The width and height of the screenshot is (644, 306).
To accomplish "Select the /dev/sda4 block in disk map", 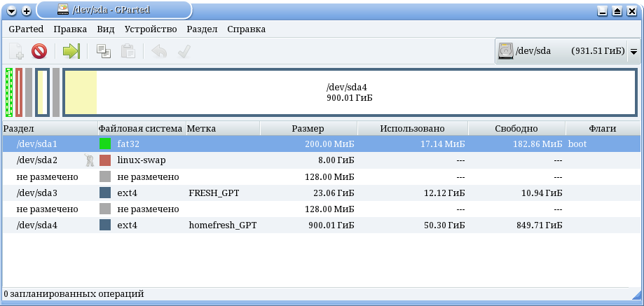I will (x=350, y=92).
